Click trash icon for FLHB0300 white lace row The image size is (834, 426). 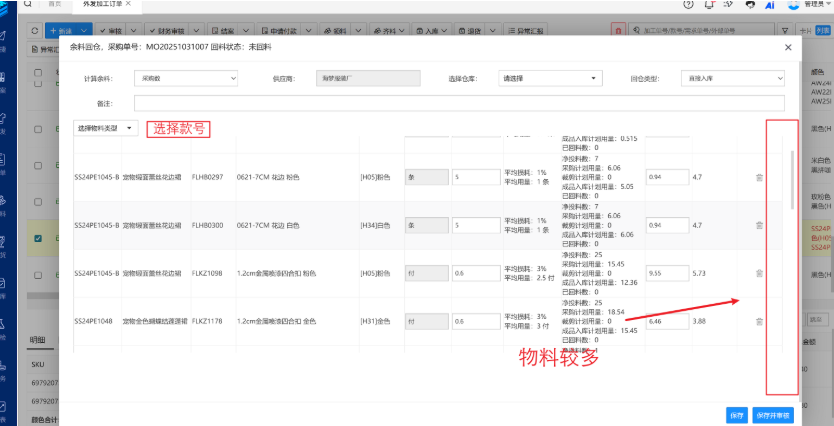pos(759,225)
